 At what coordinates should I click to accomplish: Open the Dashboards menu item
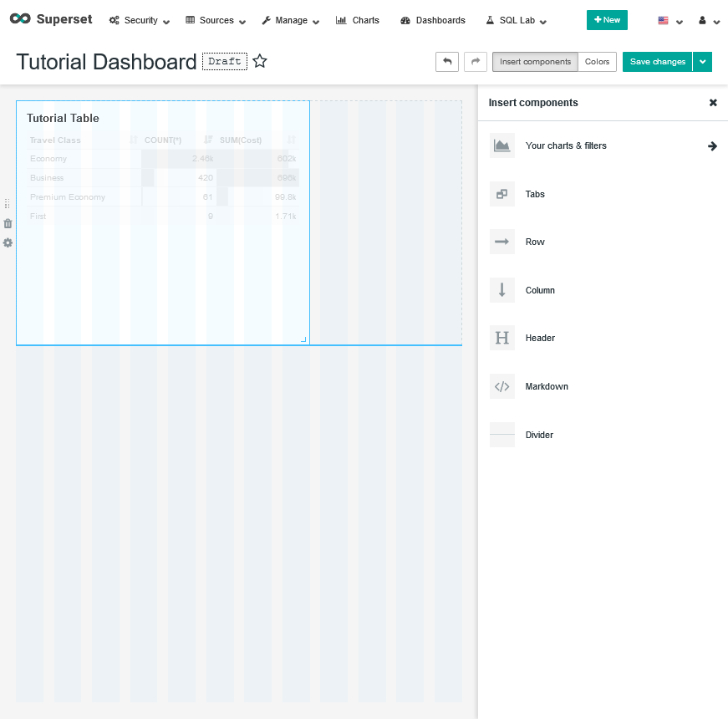pos(433,20)
